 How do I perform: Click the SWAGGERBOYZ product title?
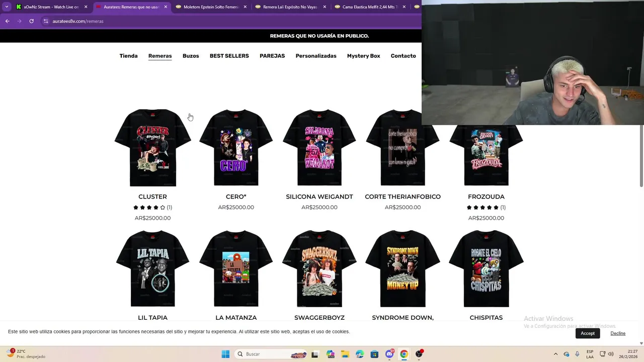(319, 318)
